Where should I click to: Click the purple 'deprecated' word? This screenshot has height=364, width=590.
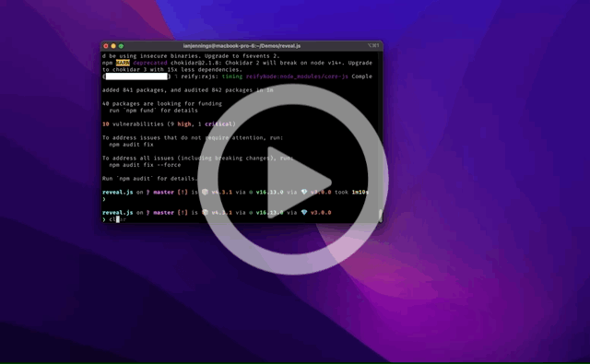pyautogui.click(x=150, y=63)
